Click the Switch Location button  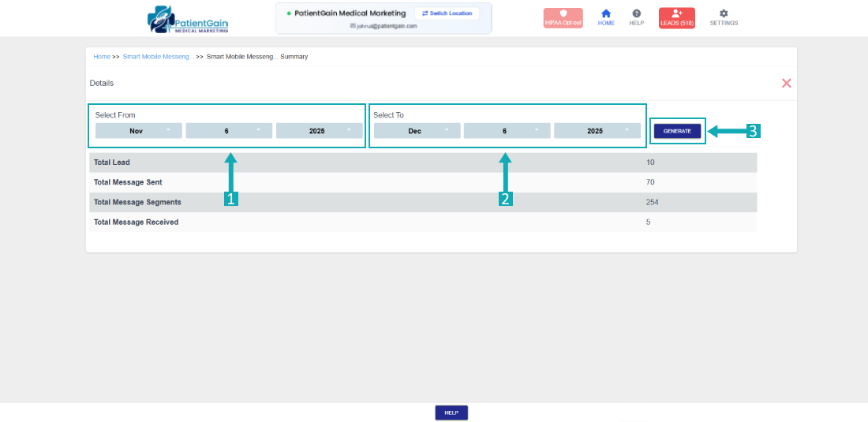point(447,13)
